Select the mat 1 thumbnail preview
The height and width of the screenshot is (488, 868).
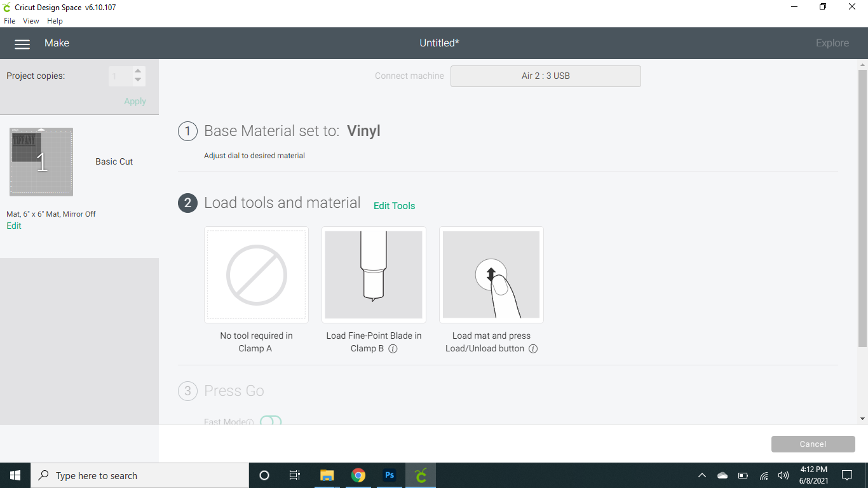pyautogui.click(x=41, y=162)
